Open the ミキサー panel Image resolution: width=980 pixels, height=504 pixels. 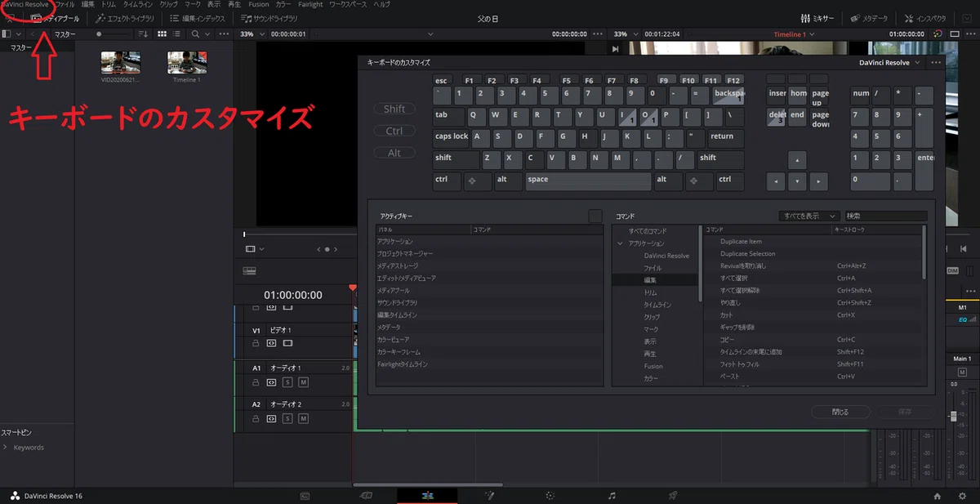coord(817,18)
